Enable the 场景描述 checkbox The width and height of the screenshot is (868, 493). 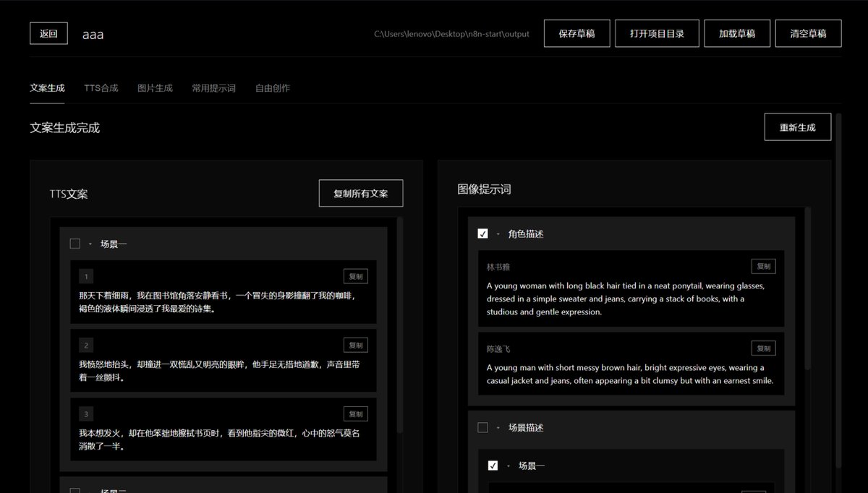pos(483,427)
